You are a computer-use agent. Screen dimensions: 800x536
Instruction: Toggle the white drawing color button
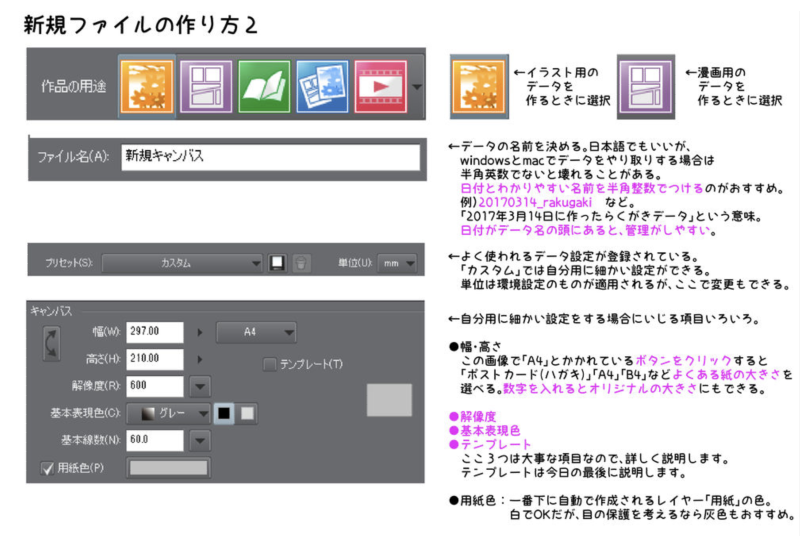pyautogui.click(x=247, y=414)
